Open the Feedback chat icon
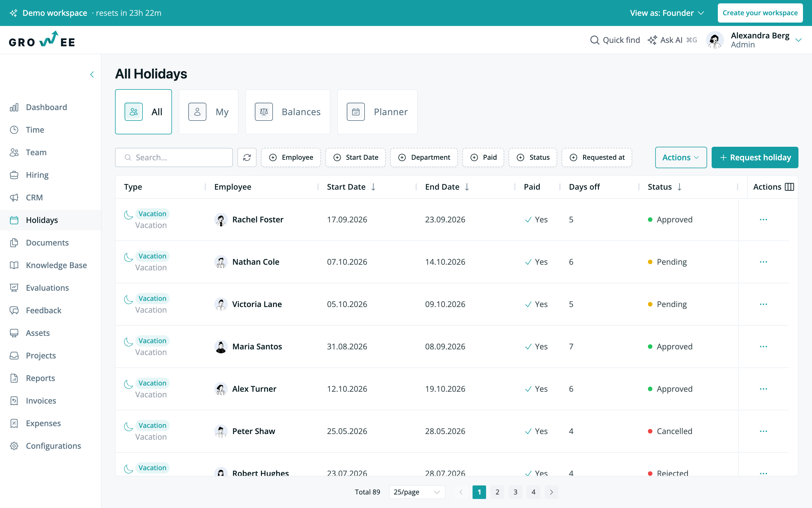 pyautogui.click(x=14, y=310)
